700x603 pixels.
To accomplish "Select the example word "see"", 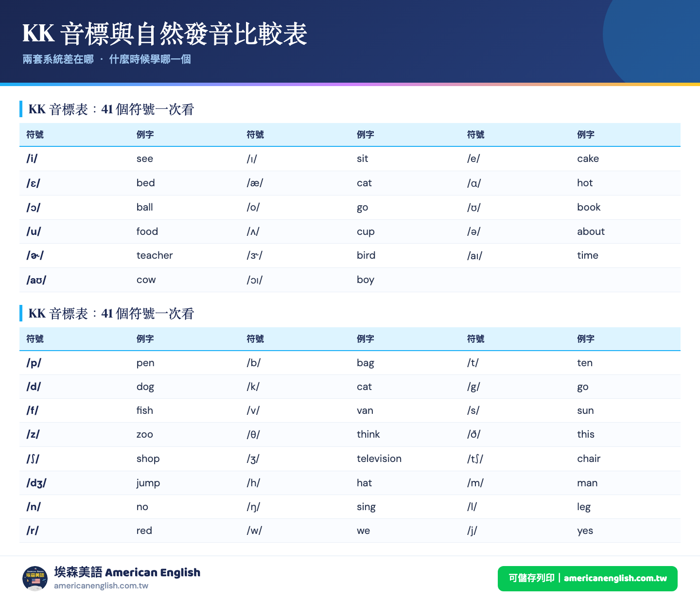I will pos(145,159).
